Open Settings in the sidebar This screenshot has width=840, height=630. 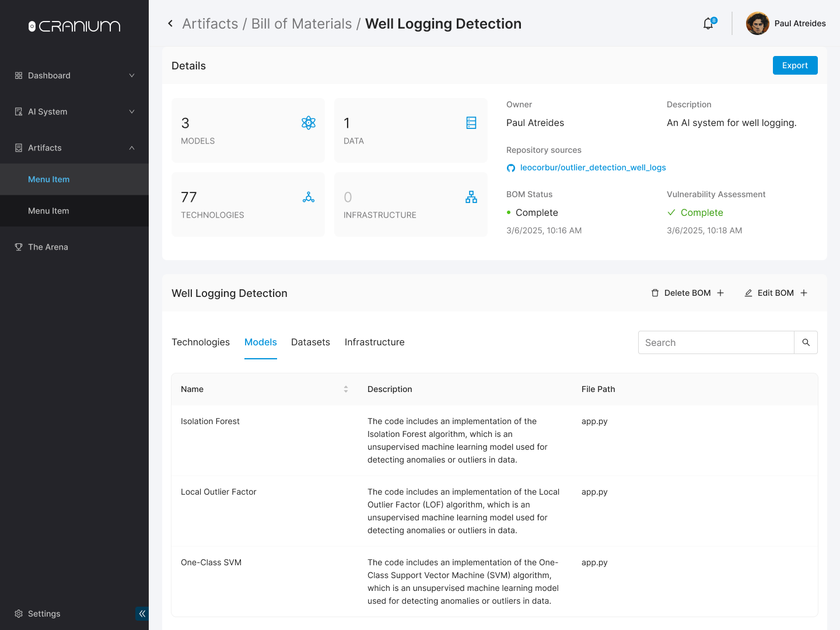click(44, 614)
